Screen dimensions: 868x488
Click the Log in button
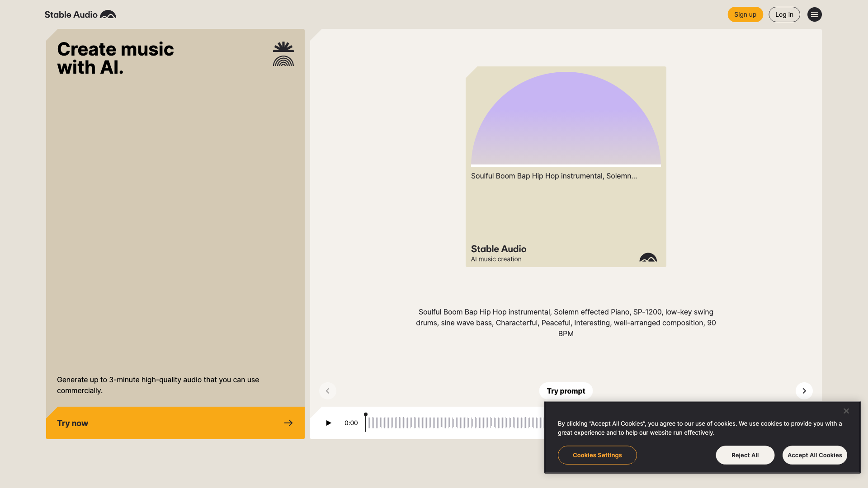pyautogui.click(x=784, y=14)
